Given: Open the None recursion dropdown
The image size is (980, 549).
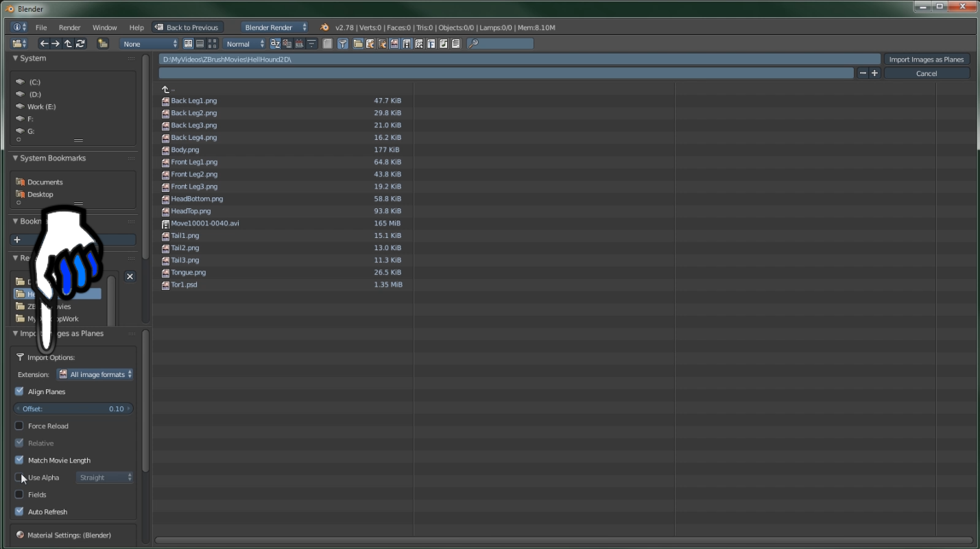Looking at the screenshot, I should click(x=150, y=44).
